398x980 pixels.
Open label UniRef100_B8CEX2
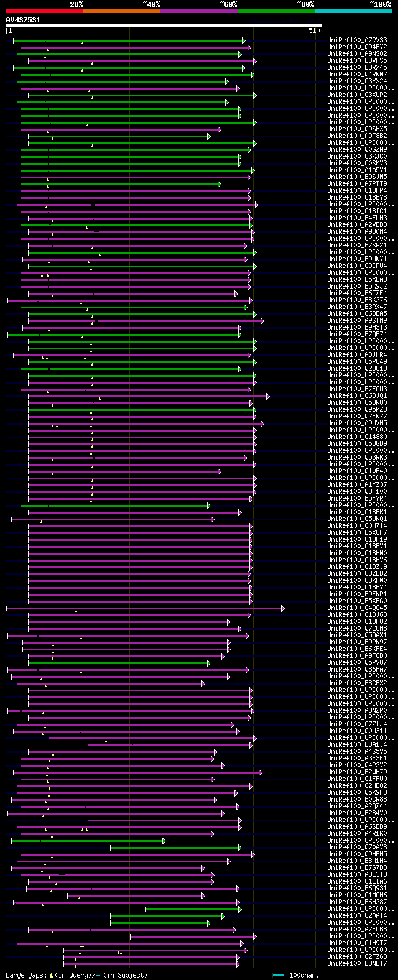pos(357,683)
